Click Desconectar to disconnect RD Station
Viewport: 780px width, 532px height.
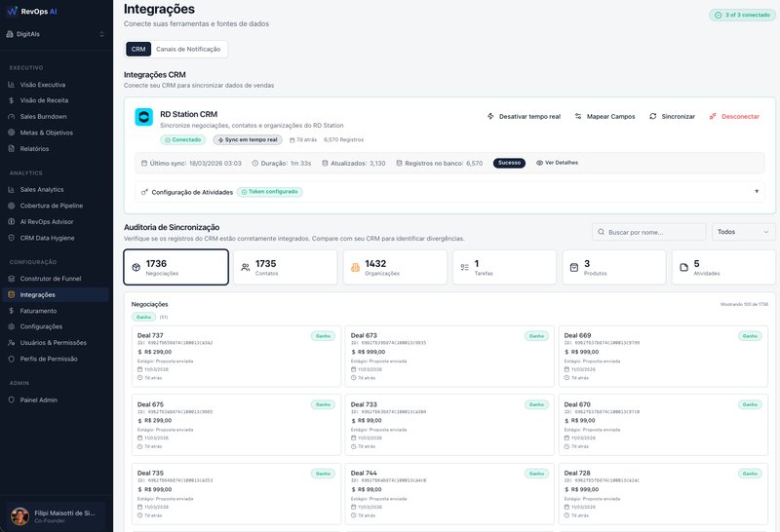[735, 116]
